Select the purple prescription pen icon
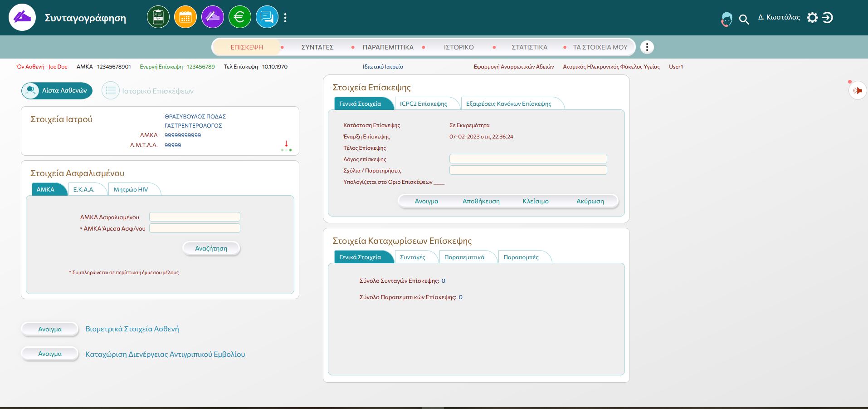The image size is (868, 409). [213, 17]
